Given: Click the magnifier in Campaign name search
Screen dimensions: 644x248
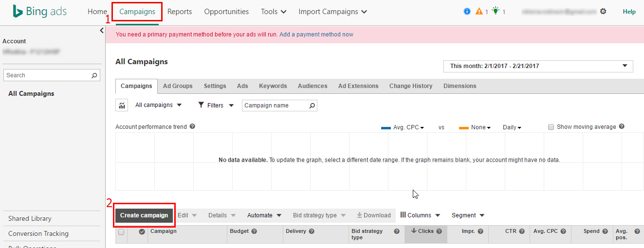Looking at the screenshot, I should click(x=312, y=106).
